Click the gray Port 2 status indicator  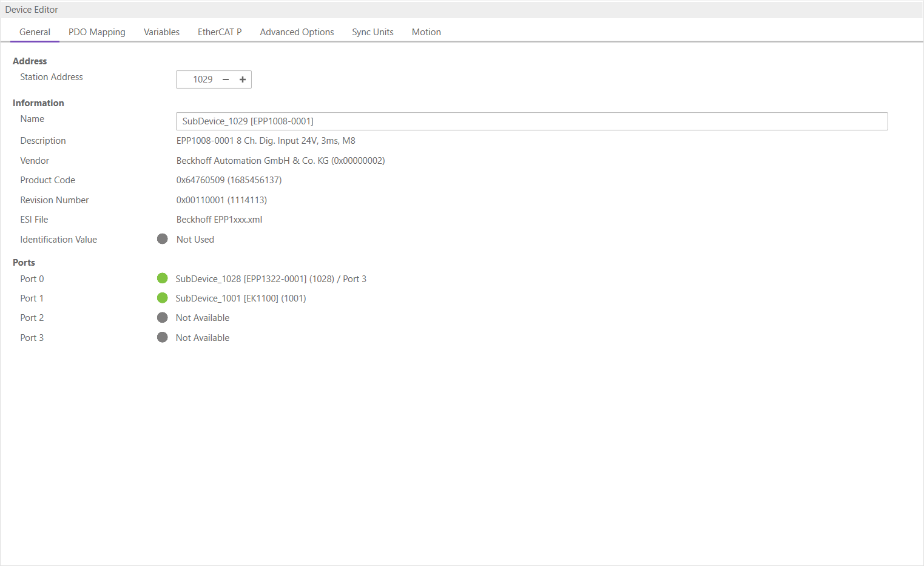pyautogui.click(x=162, y=318)
